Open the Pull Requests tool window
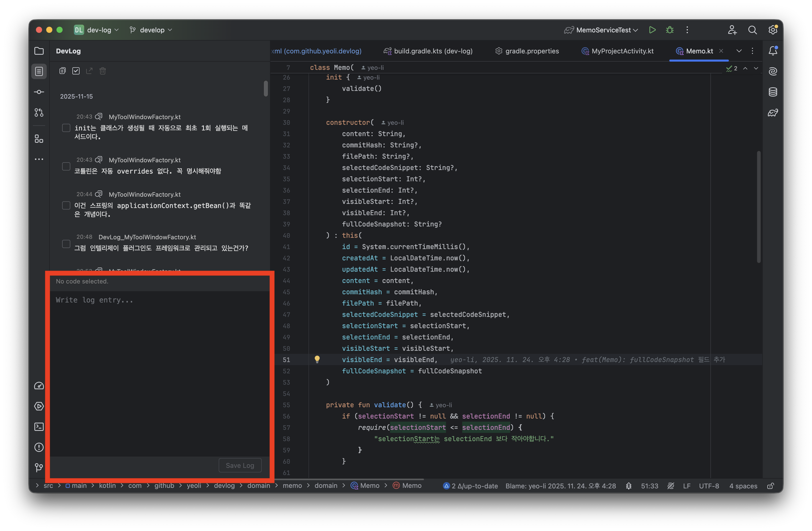This screenshot has width=812, height=531. tap(39, 112)
